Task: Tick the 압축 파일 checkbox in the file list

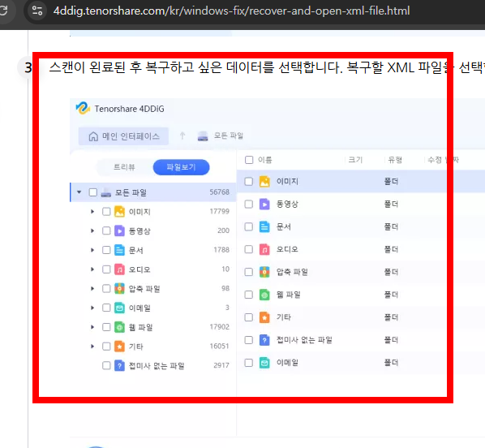Action: click(249, 272)
